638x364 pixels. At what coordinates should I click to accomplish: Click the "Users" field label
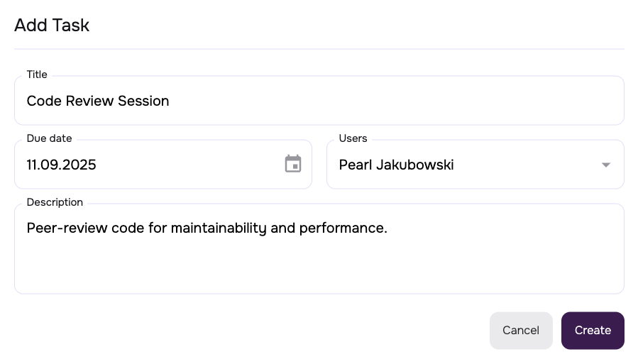(353, 138)
